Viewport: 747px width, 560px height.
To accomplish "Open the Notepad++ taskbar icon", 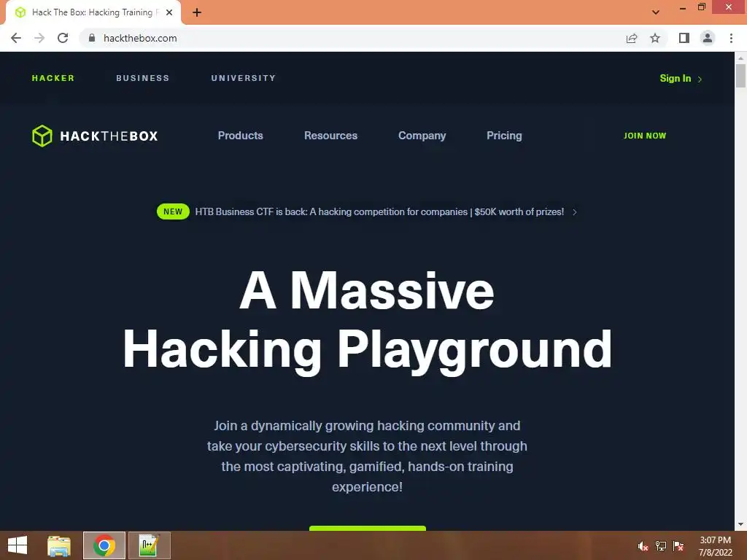I will [x=149, y=545].
